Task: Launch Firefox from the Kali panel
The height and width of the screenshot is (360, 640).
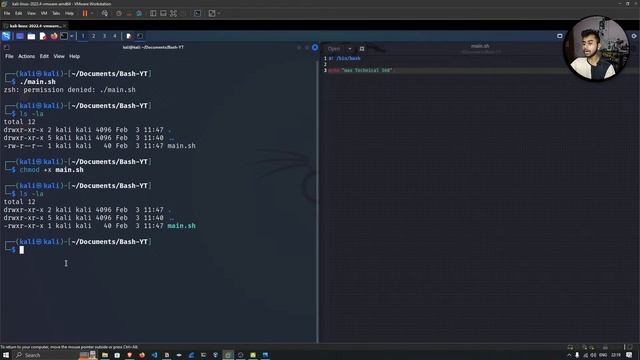Action: tap(54, 36)
